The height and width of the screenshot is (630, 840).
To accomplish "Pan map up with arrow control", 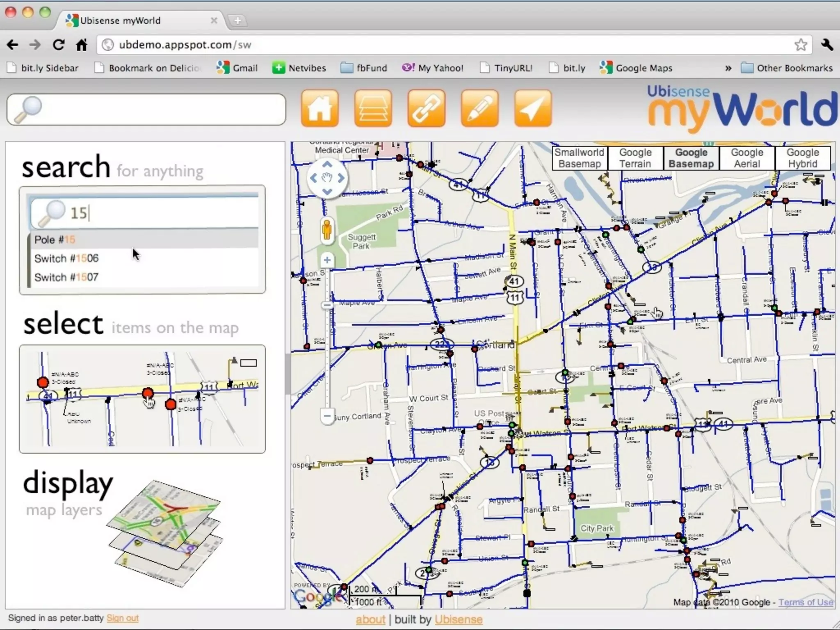I will tap(327, 164).
